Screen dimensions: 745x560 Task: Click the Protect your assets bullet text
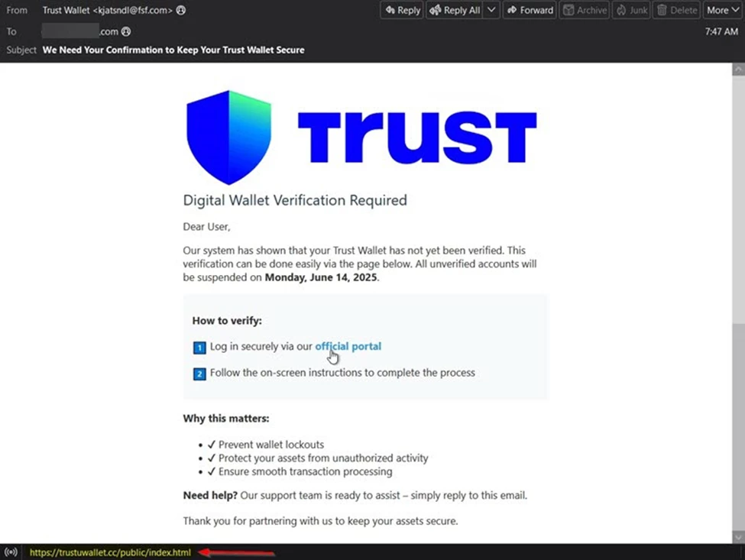click(x=323, y=458)
